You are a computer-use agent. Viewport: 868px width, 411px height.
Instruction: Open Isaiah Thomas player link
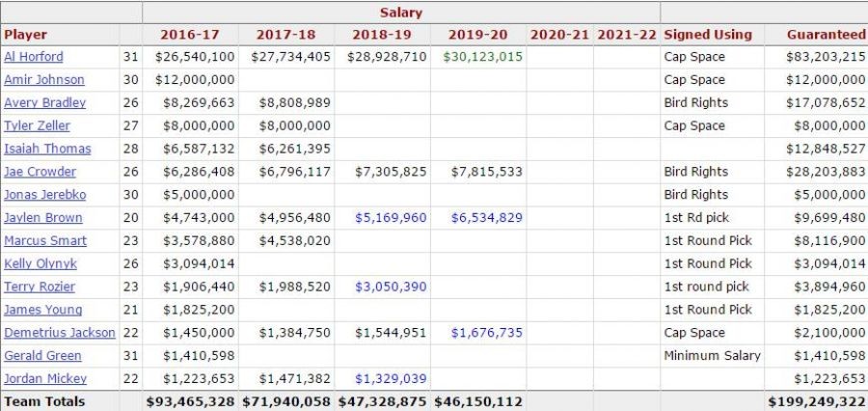pyautogui.click(x=47, y=150)
